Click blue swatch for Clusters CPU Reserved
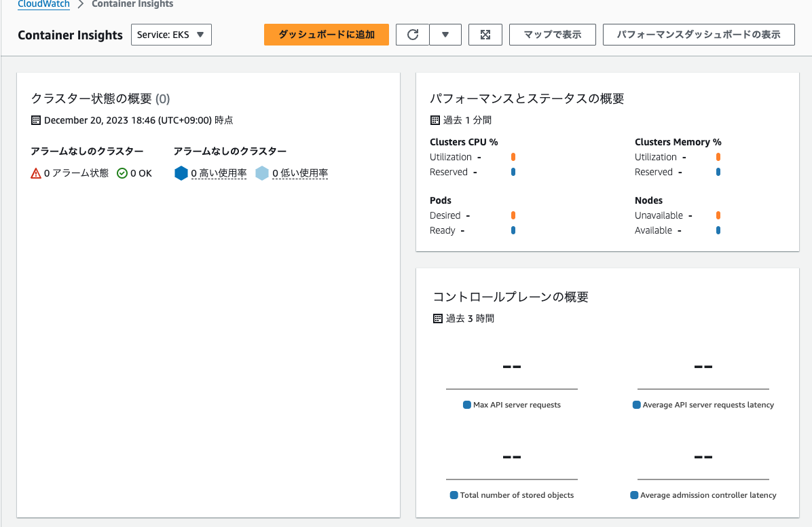Screen dimensions: 812x527 point(513,172)
